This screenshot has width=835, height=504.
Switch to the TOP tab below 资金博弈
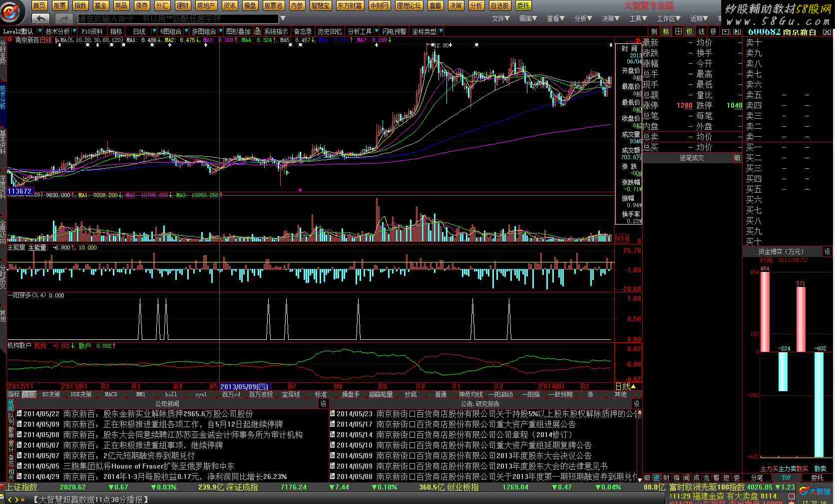(x=786, y=478)
